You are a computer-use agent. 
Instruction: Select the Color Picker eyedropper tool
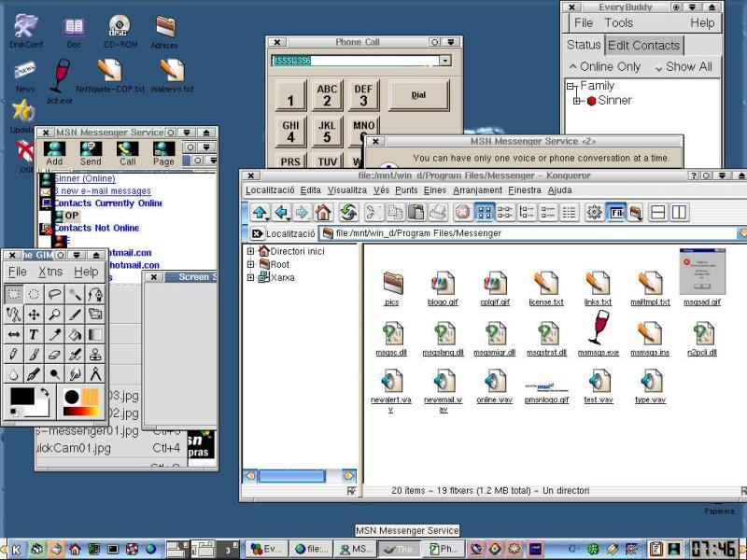tap(54, 334)
